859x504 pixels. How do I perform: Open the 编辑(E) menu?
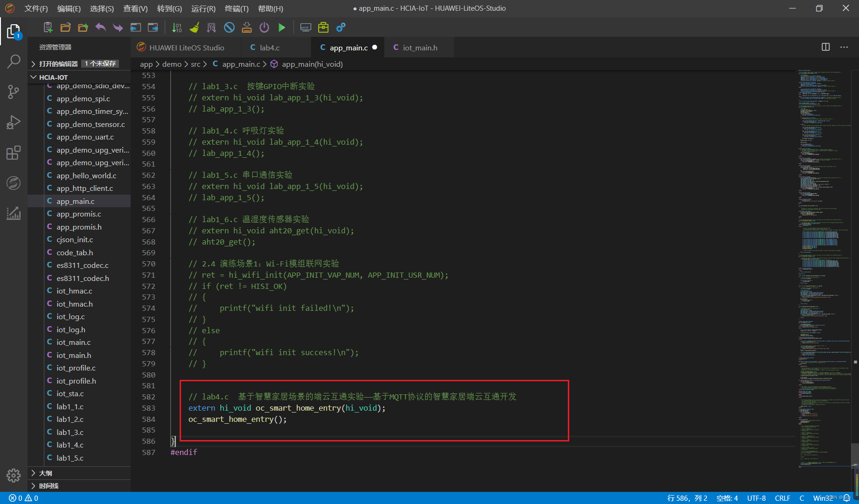pyautogui.click(x=69, y=8)
